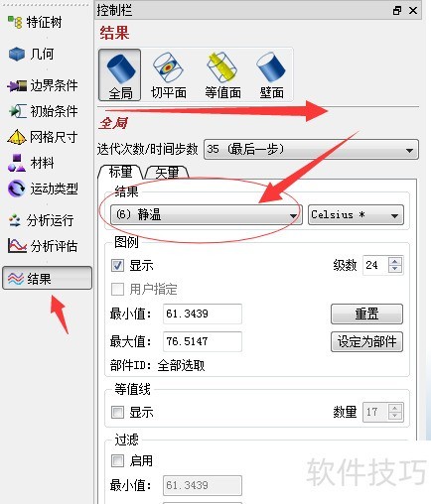Open the Celsius unit dropdown
This screenshot has width=431, height=504.
tap(356, 215)
